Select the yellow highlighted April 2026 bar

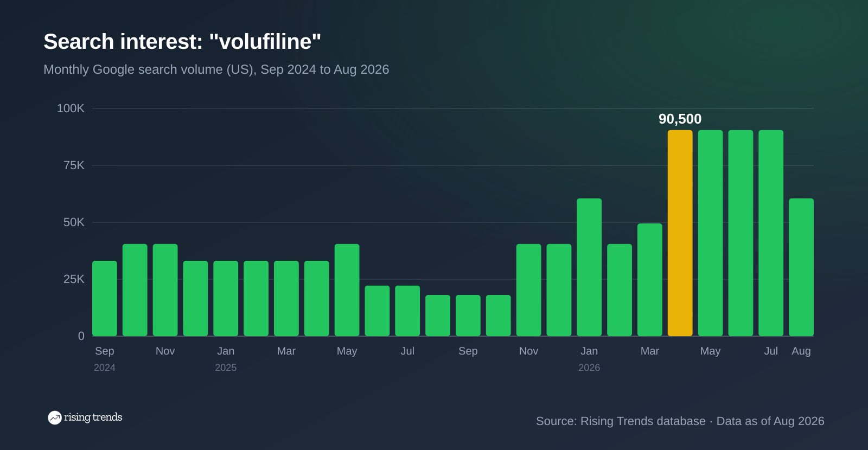pos(680,233)
